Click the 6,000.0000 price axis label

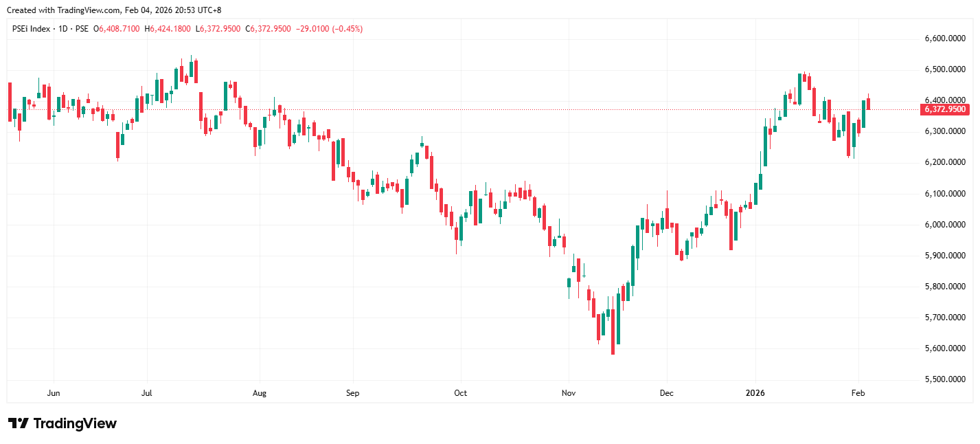(946, 225)
